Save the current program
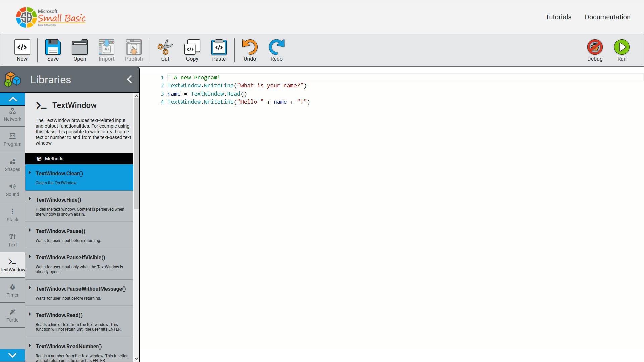 tap(53, 50)
